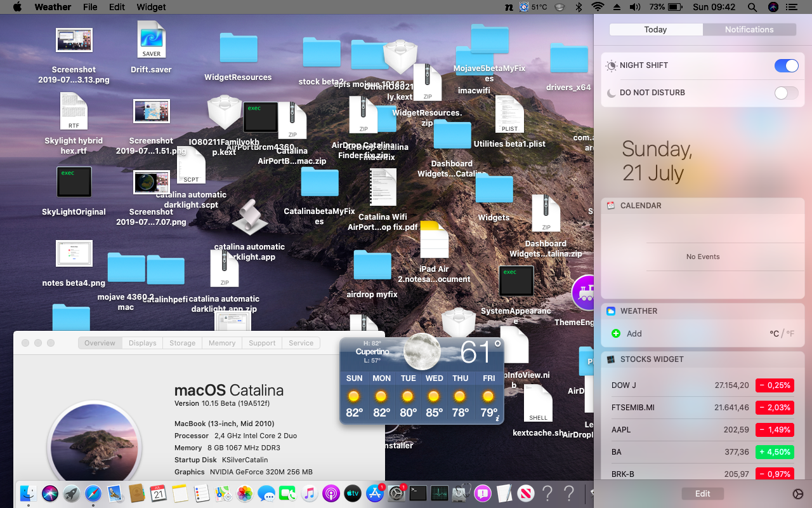Open App Store from the Dock
Viewport: 812px width, 508px height.
pos(375,493)
